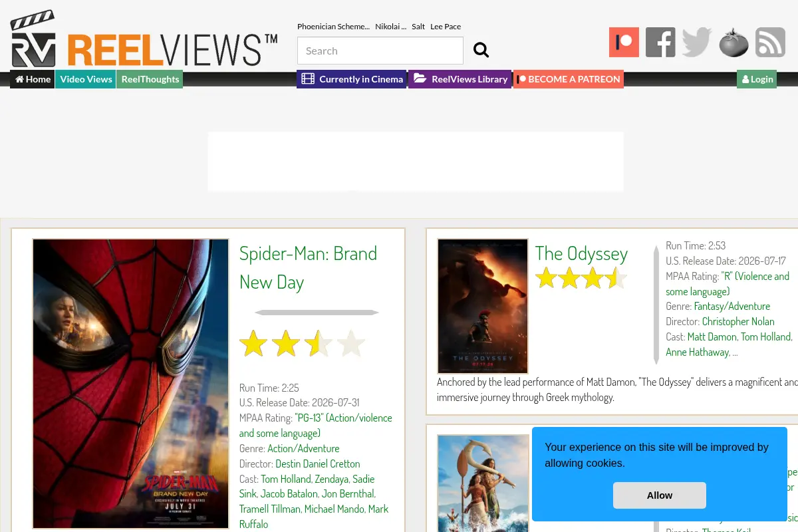Open cast member Jacob Batalon

coord(289,494)
